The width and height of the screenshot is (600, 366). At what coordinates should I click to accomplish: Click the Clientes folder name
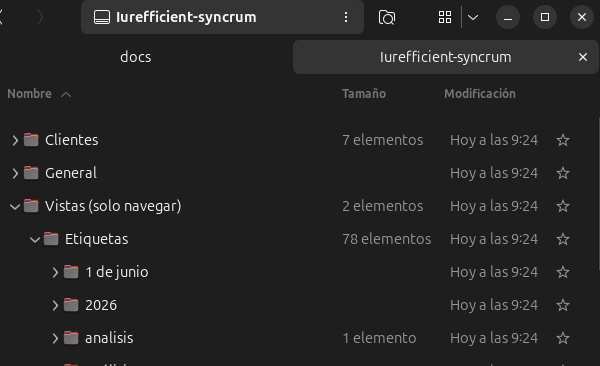click(x=72, y=140)
